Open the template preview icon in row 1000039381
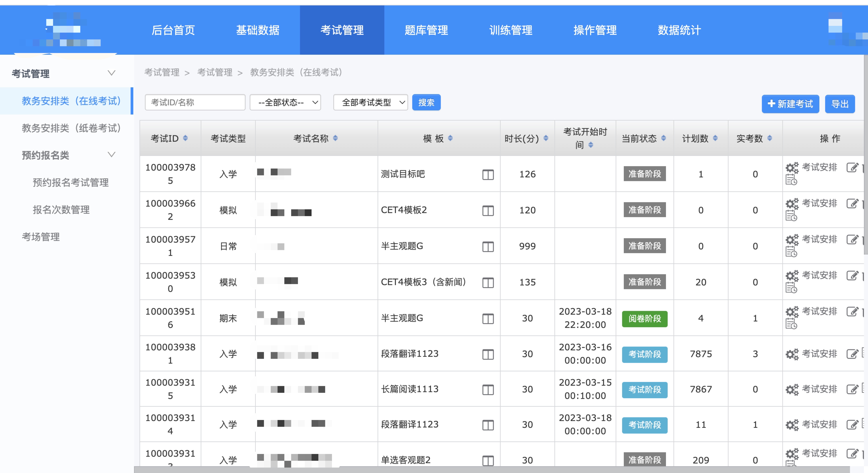 (488, 354)
